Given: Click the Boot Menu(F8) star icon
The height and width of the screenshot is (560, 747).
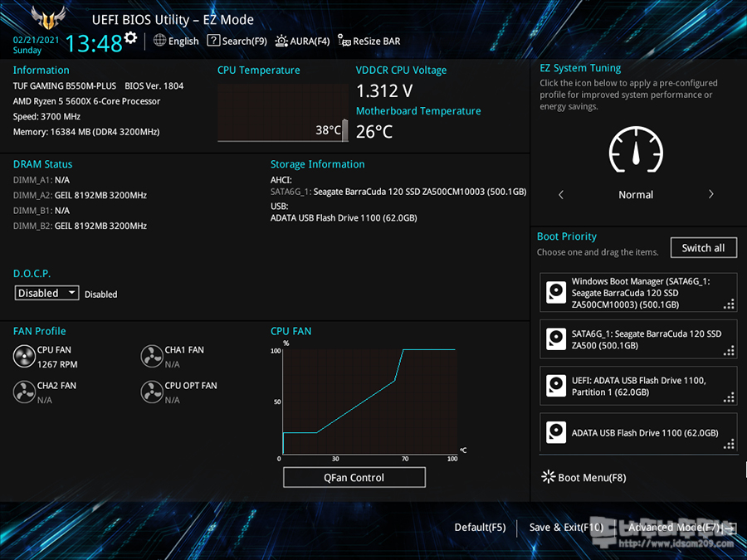Looking at the screenshot, I should click(549, 477).
